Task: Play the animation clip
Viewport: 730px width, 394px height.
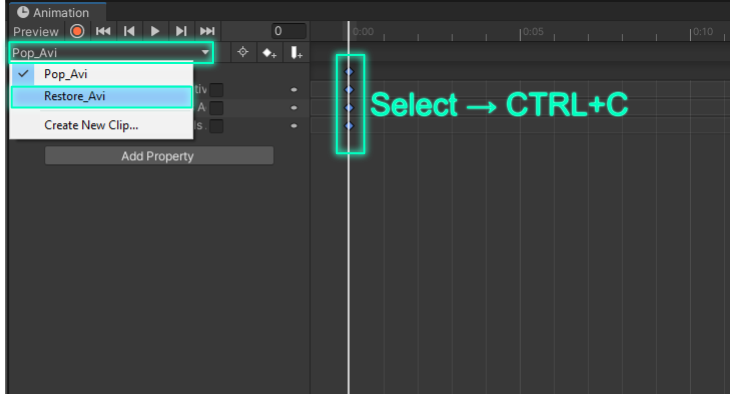Action: [155, 31]
